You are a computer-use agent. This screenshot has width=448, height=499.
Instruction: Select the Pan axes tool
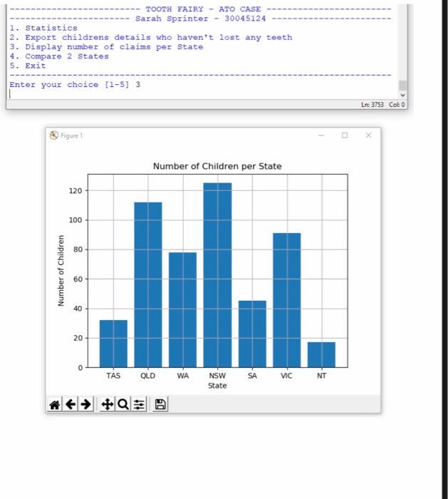point(108,404)
